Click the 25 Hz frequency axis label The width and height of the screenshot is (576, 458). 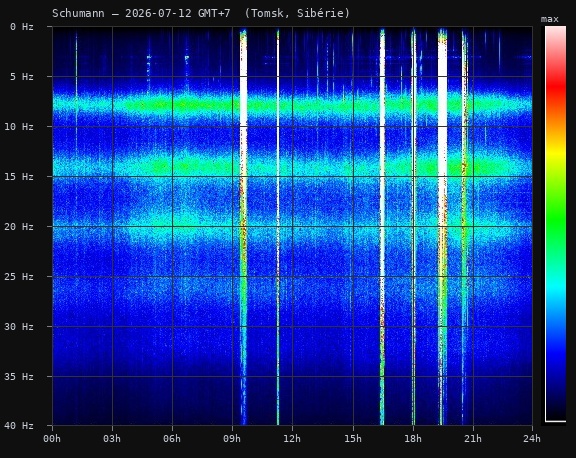[x=19, y=277]
